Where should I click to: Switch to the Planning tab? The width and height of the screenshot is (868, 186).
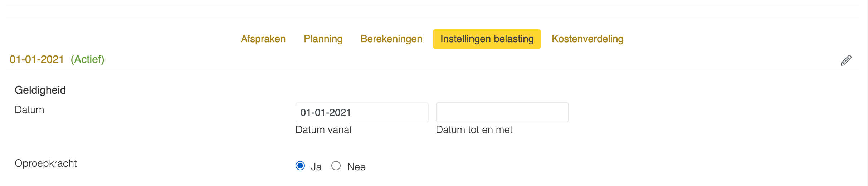click(323, 39)
